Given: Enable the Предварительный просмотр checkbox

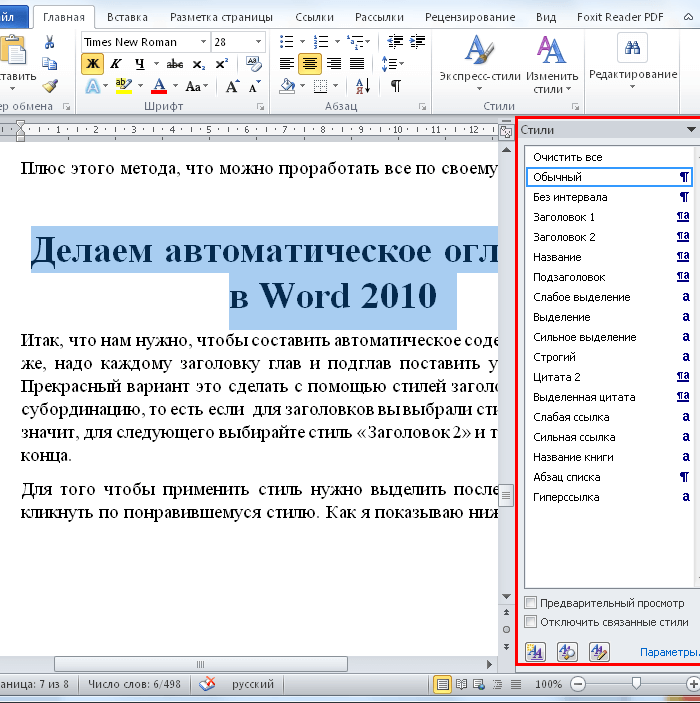Looking at the screenshot, I should pyautogui.click(x=530, y=603).
